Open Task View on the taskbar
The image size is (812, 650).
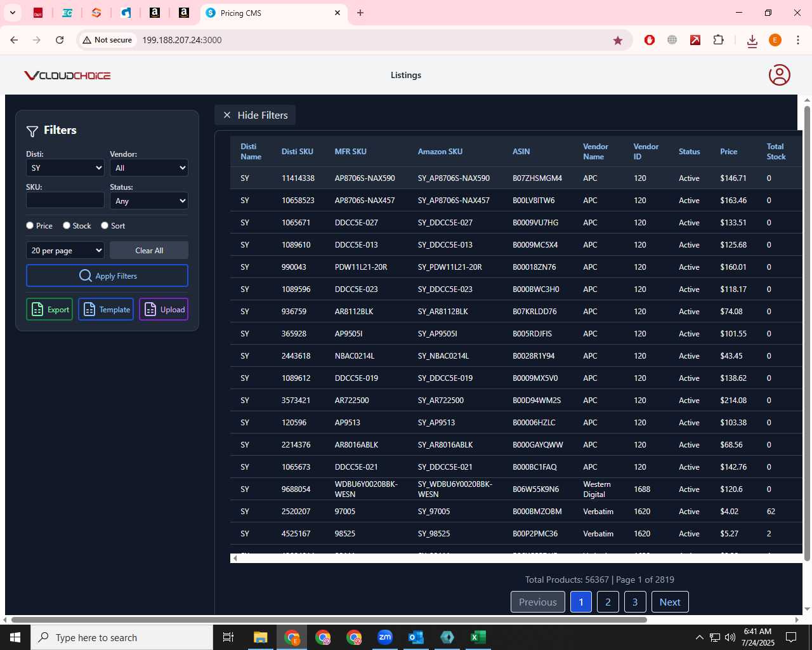tap(228, 637)
